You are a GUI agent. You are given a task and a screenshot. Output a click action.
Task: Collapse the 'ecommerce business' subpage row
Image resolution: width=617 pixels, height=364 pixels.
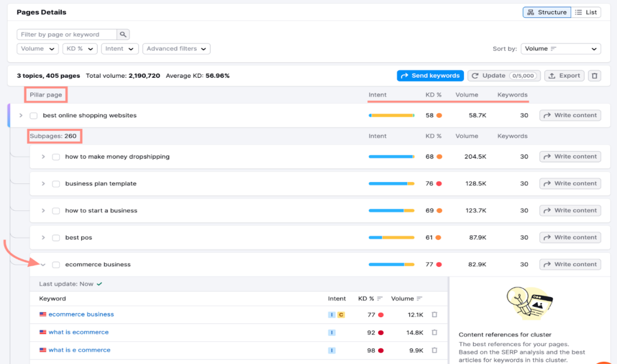pos(43,265)
